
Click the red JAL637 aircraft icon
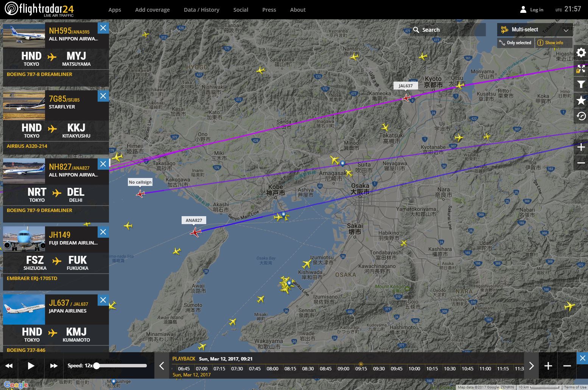tap(406, 98)
